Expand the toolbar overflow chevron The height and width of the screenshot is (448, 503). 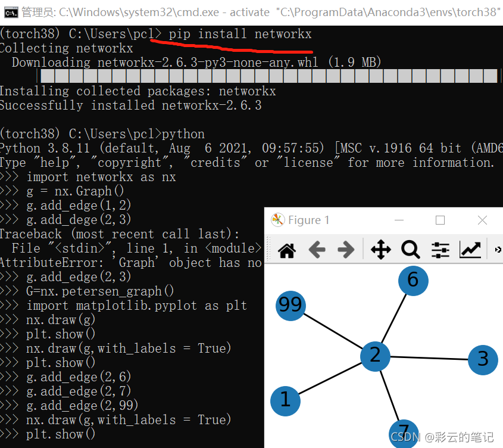click(x=498, y=250)
